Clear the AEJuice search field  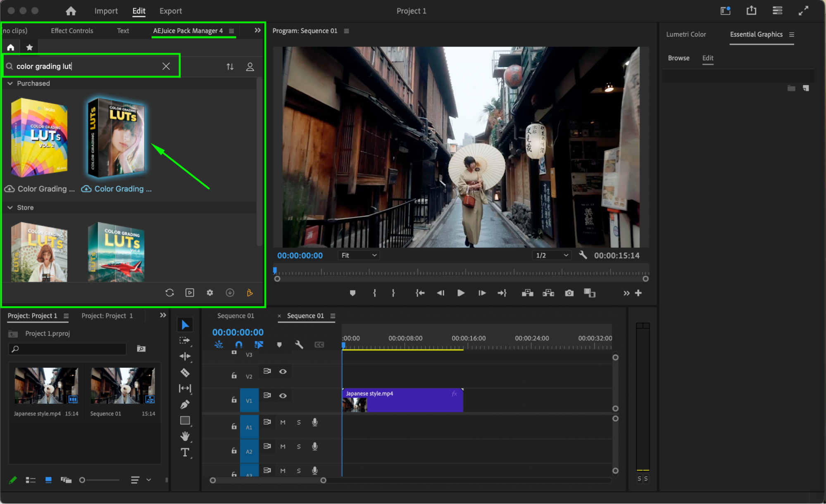click(x=166, y=66)
